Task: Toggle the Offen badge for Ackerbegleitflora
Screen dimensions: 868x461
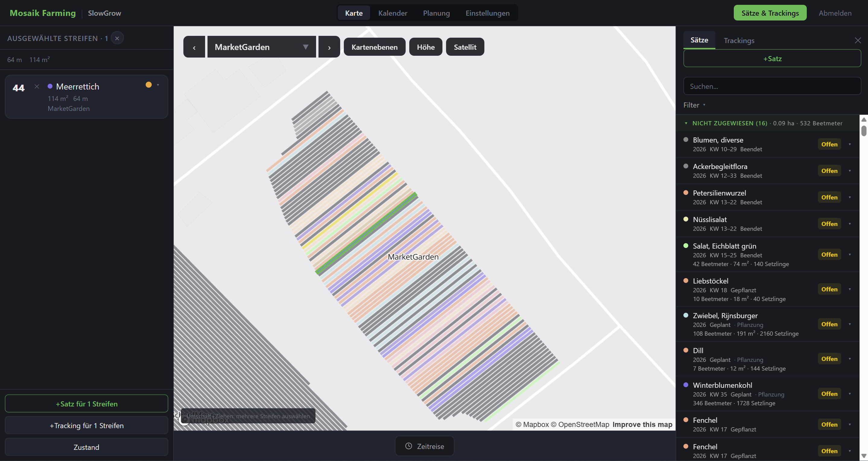Action: [x=829, y=171]
